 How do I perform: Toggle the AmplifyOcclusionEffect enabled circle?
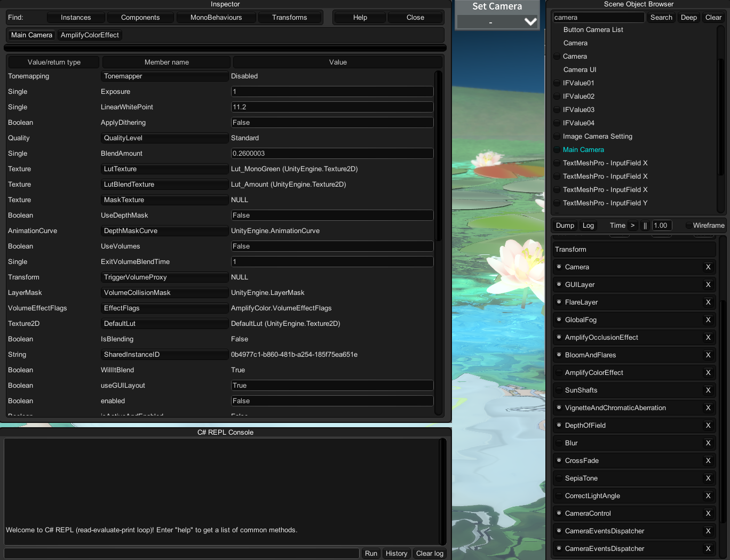click(x=559, y=337)
